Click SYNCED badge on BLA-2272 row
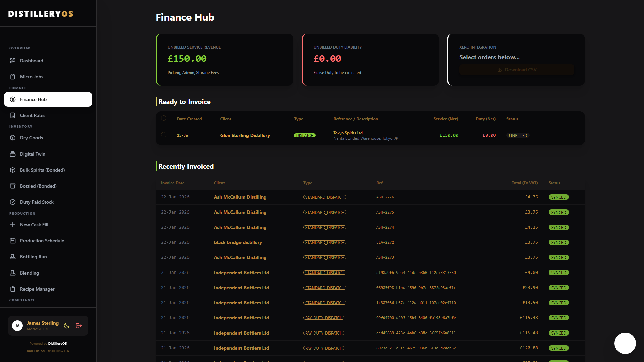644x362 pixels. (x=558, y=242)
